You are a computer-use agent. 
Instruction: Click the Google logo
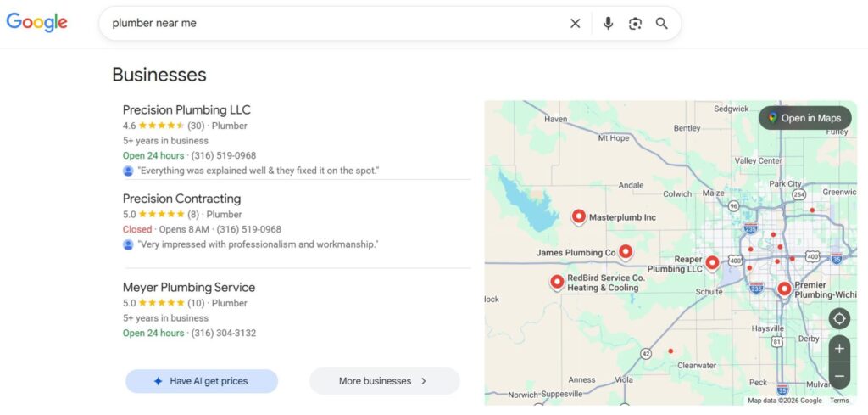tap(36, 23)
